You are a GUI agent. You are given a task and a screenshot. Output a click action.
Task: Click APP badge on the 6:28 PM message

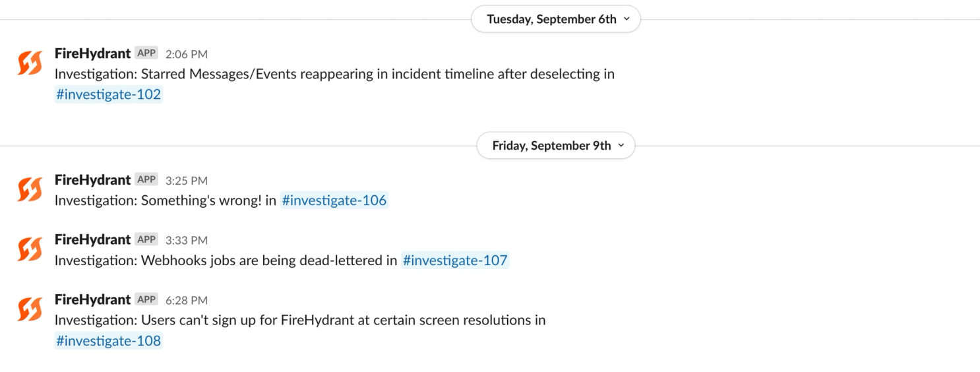coord(146,299)
